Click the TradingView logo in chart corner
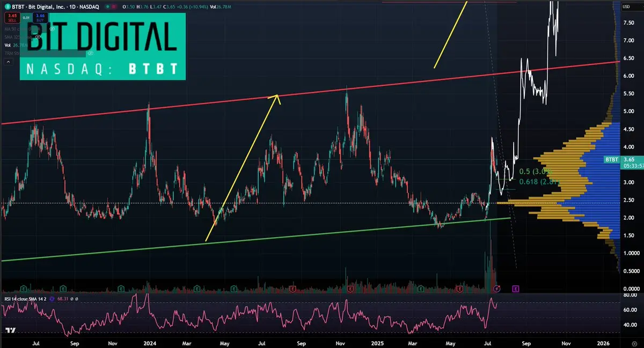 10,330
